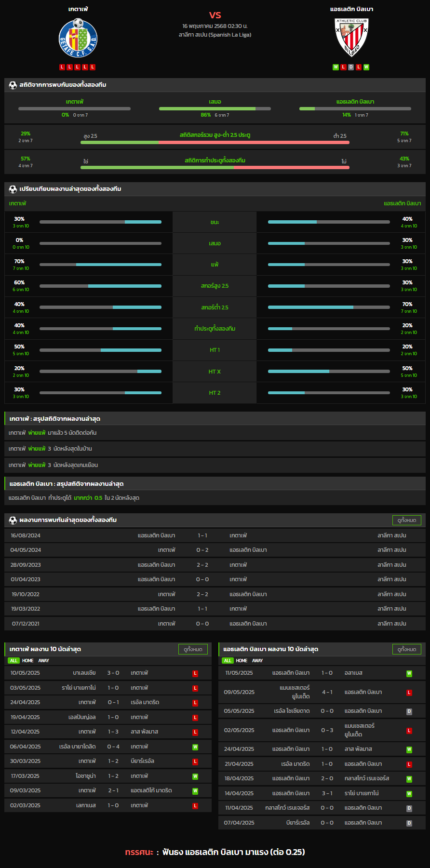430x868 pixels.
Task: Click soccer ball icon beside เปรียบเทียบผลงานล่าสุดของทั้งสองทีม
Action: tap(13, 189)
